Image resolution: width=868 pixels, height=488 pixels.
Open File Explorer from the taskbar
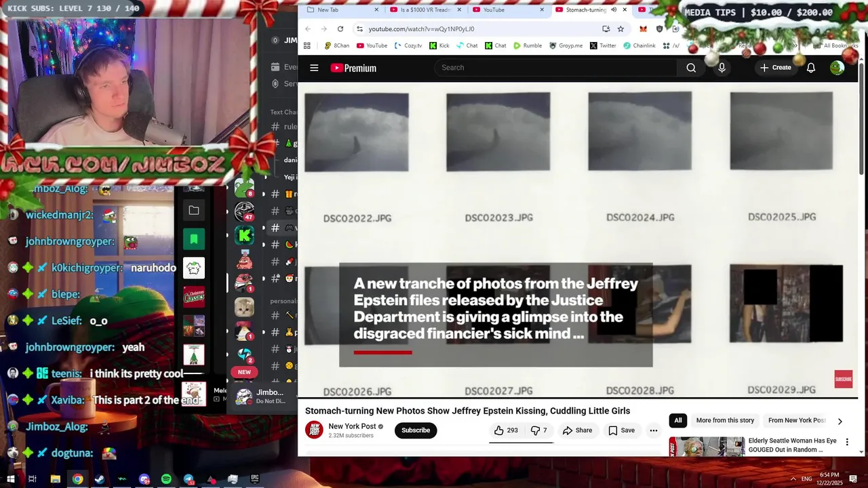tap(56, 479)
